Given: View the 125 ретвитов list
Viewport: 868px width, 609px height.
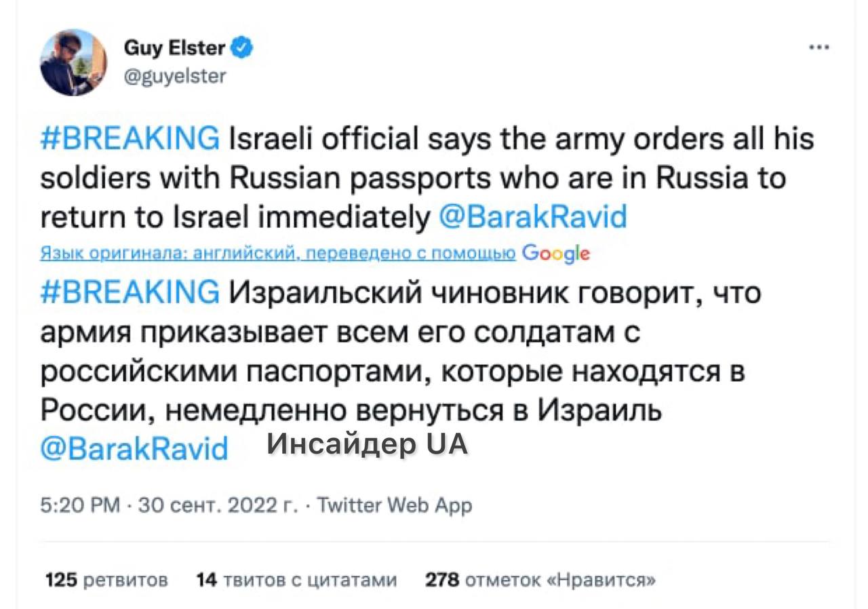Looking at the screenshot, I should pos(106,580).
